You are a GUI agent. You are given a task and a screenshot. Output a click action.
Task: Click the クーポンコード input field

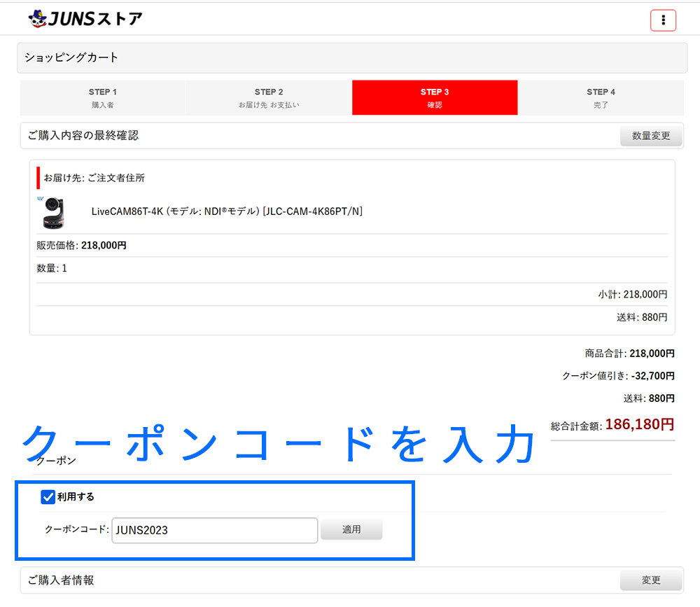(x=215, y=530)
